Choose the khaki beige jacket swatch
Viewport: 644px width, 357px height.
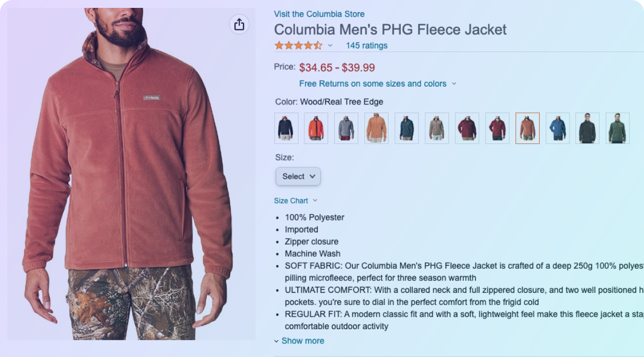[437, 128]
